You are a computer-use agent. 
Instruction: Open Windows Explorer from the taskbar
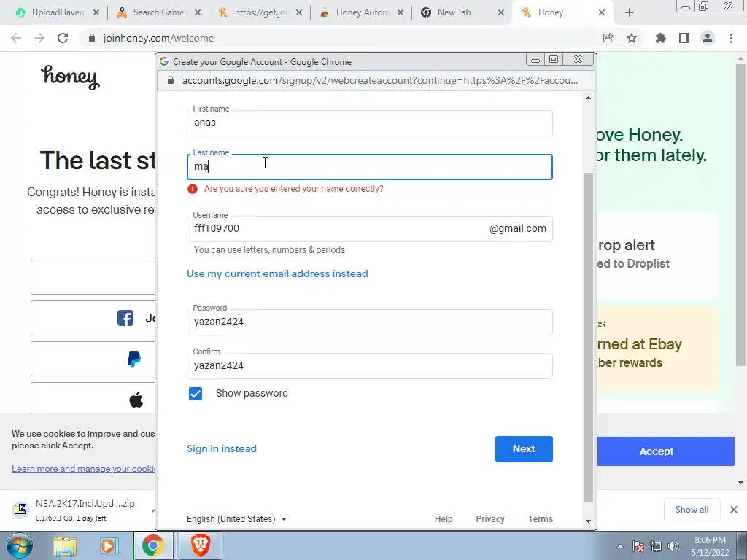pos(65,546)
